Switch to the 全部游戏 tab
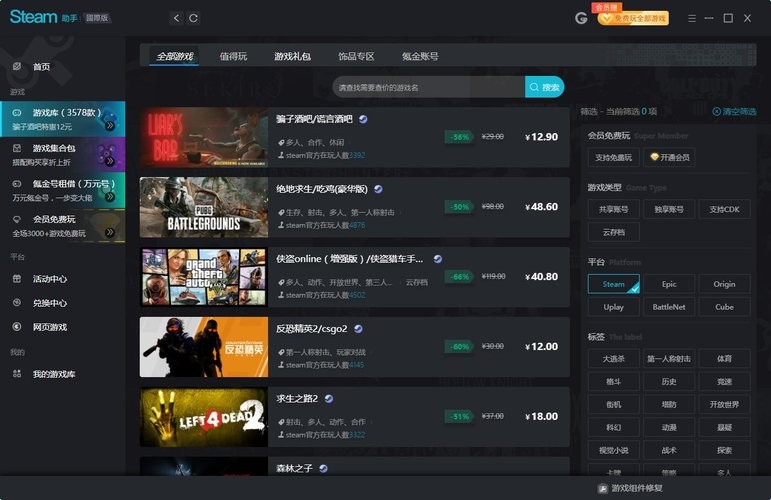 coord(175,56)
